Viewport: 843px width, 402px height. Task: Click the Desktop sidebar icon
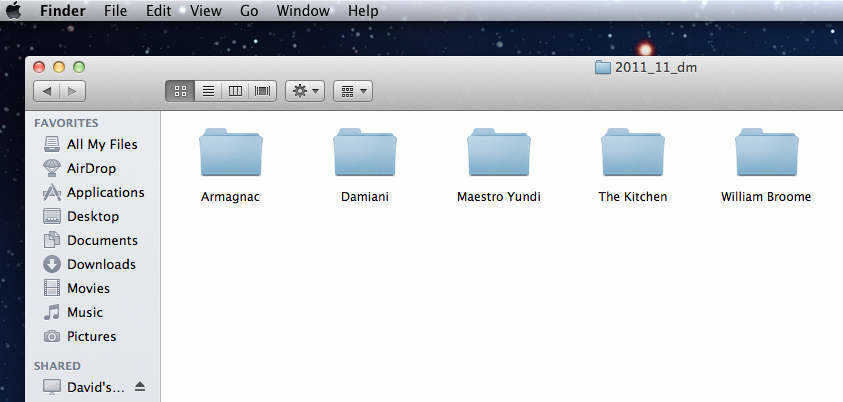pos(52,217)
